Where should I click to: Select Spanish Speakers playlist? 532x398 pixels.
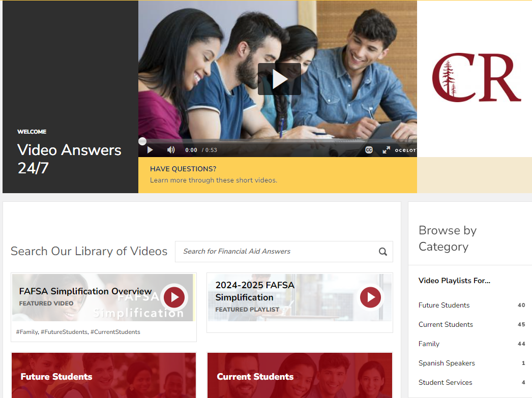pyautogui.click(x=447, y=363)
